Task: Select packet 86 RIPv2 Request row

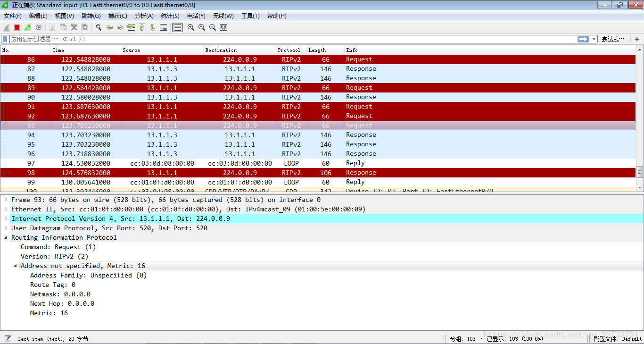Action: (318, 59)
